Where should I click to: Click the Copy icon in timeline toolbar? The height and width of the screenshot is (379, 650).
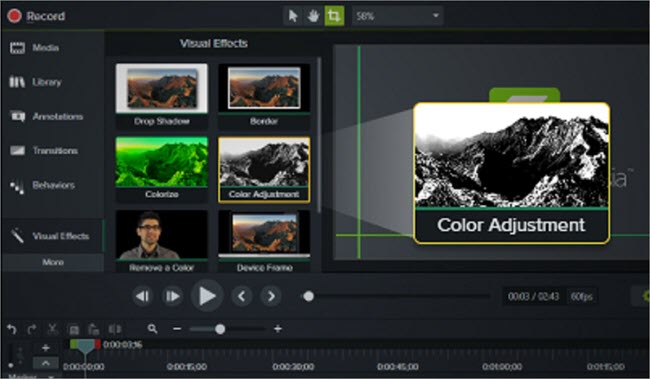pyautogui.click(x=73, y=329)
